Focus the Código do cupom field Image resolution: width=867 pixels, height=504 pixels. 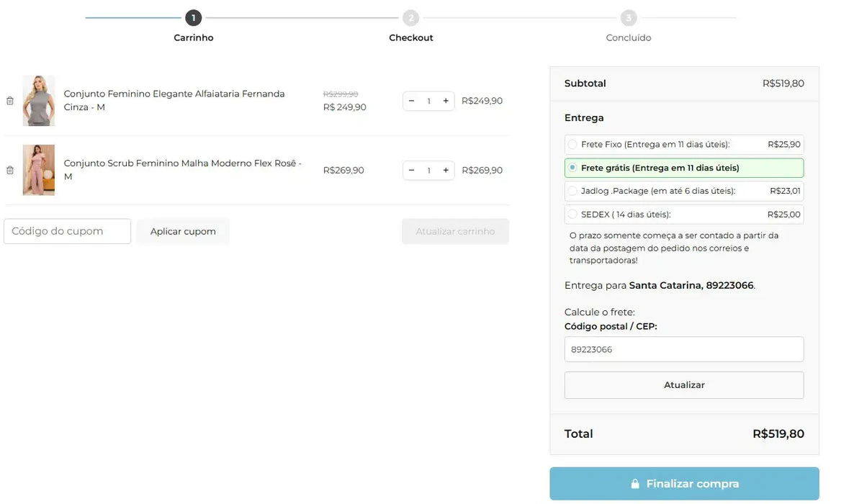coord(68,232)
